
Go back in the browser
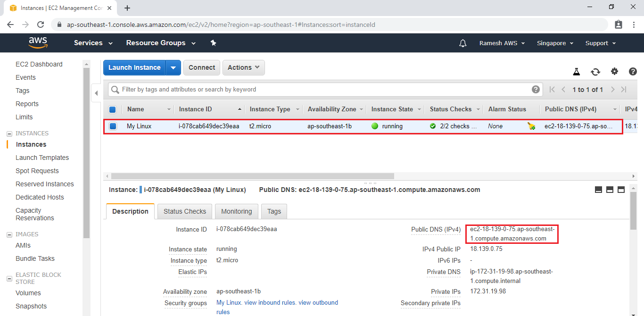[10, 25]
